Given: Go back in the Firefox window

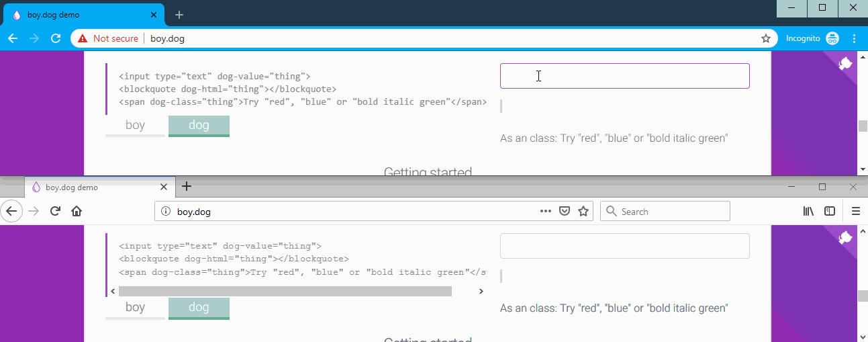Looking at the screenshot, I should pos(11,211).
